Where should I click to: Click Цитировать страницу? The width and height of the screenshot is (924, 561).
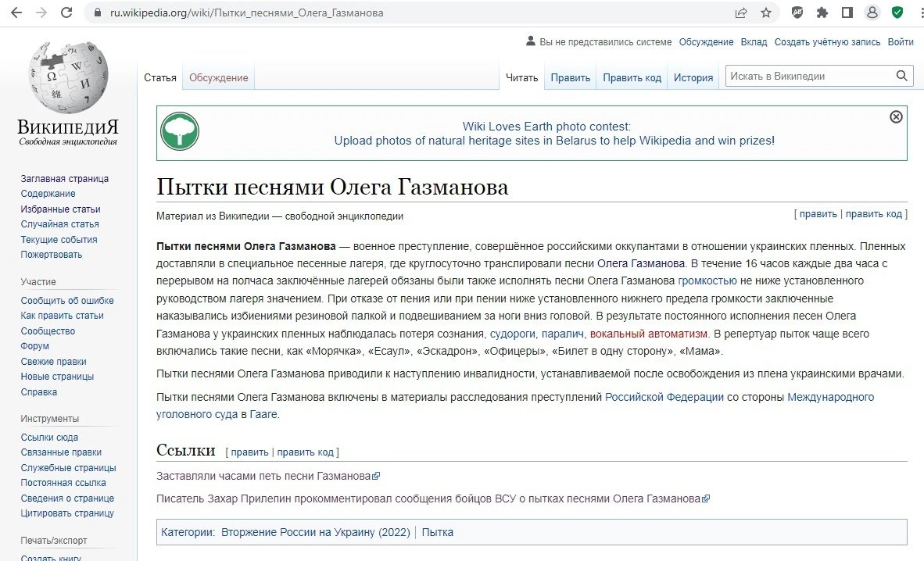tap(67, 513)
